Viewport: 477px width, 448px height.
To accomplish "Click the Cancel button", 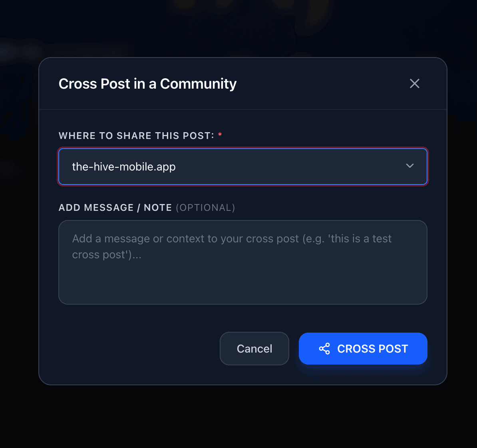I will pyautogui.click(x=254, y=349).
